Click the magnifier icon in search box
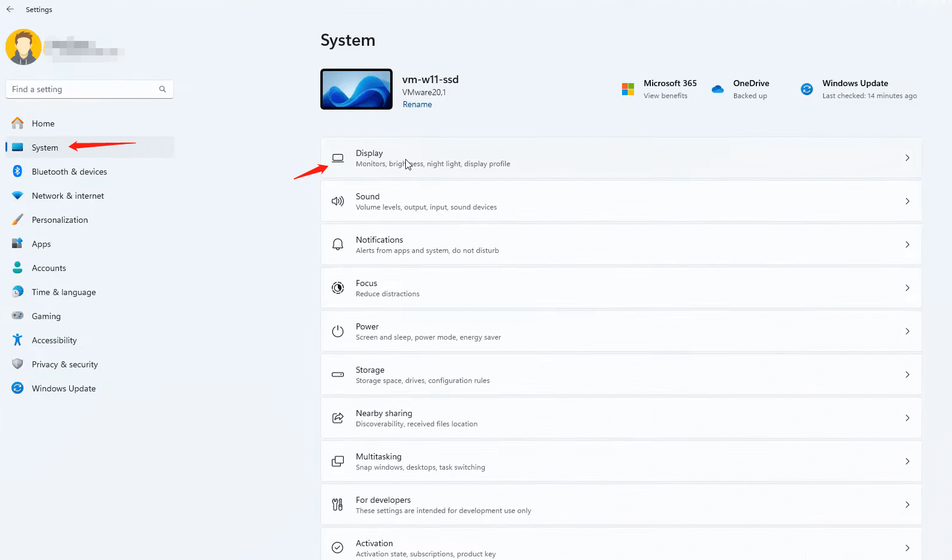 [x=162, y=89]
